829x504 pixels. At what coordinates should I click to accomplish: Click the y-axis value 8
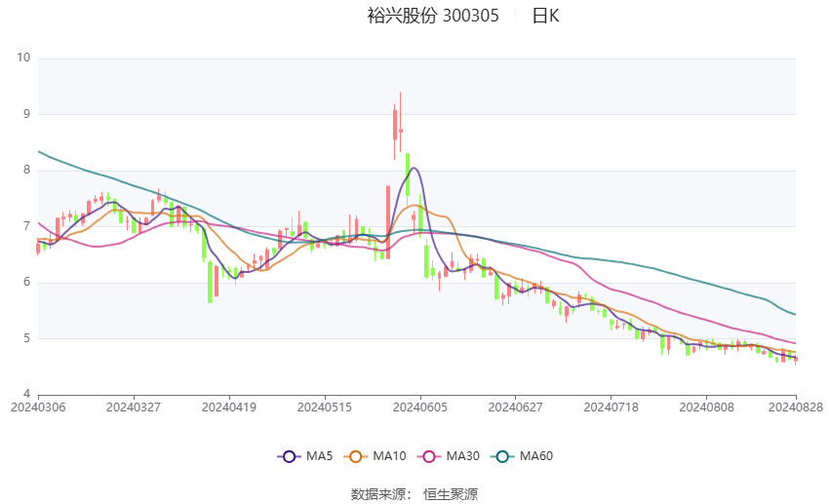click(x=27, y=171)
